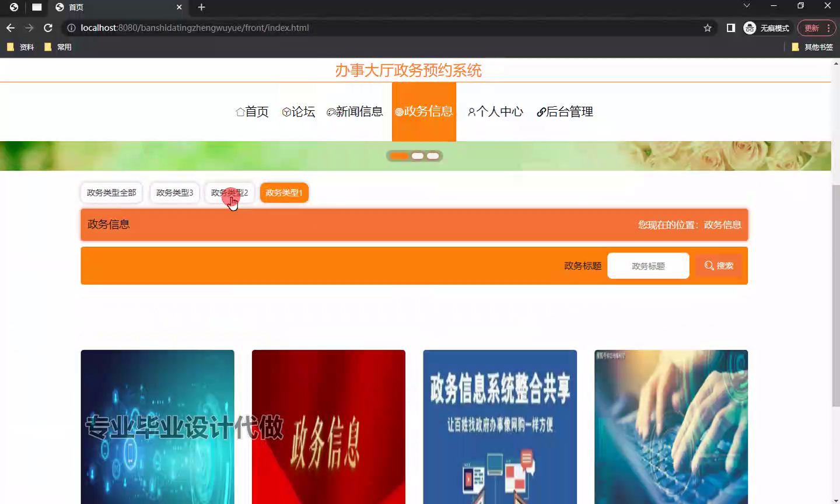The height and width of the screenshot is (504, 840).
Task: Open 论坛 in the navigation menu
Action: click(298, 111)
